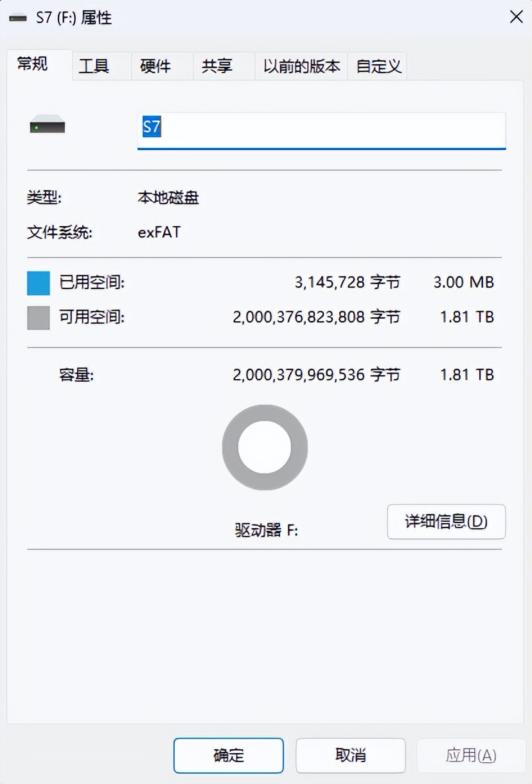
Task: Open the 硬件 tab
Action: [155, 66]
